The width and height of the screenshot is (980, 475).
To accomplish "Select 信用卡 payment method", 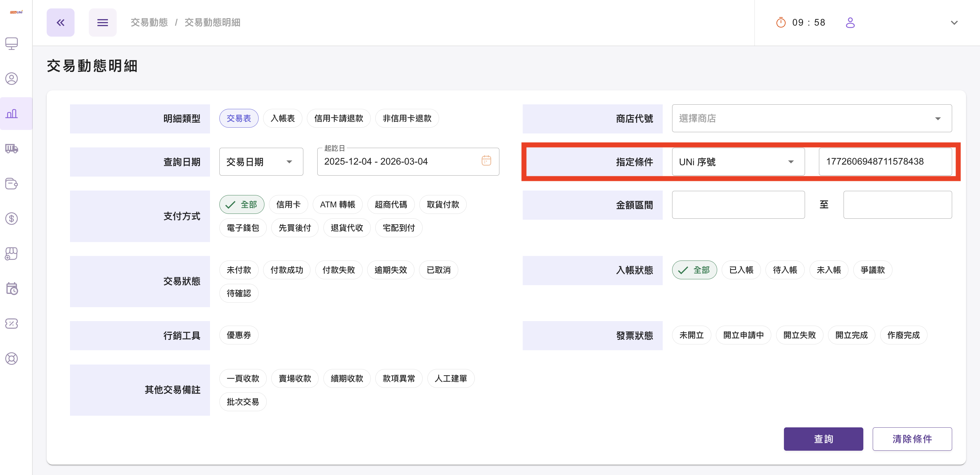I will pyautogui.click(x=288, y=204).
